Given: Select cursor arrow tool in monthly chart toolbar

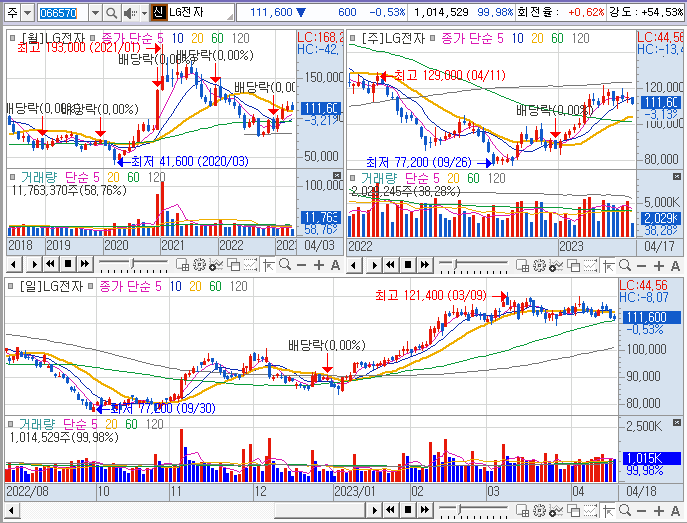Looking at the screenshot, I should click(269, 265).
